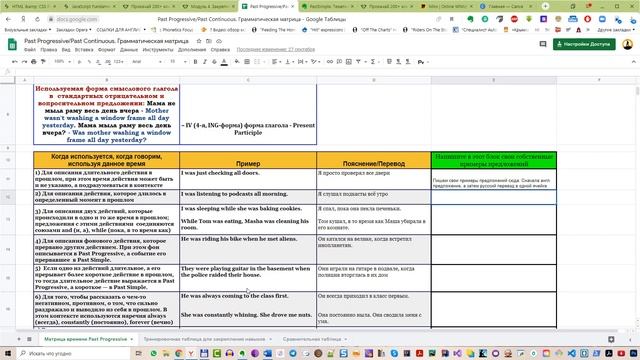Open the Borders tool

coord(247,62)
